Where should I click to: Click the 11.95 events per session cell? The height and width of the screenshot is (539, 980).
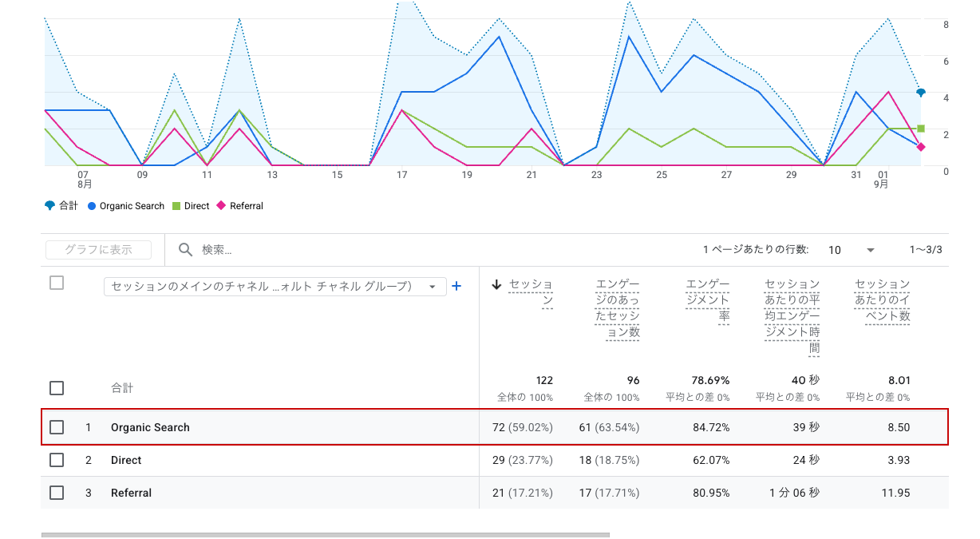pos(896,493)
